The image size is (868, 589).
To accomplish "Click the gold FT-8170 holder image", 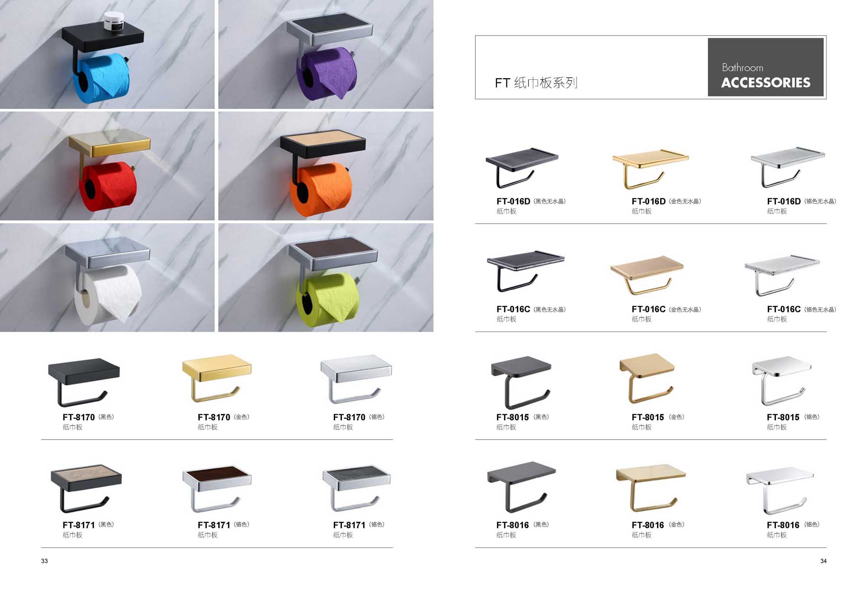I will [217, 378].
